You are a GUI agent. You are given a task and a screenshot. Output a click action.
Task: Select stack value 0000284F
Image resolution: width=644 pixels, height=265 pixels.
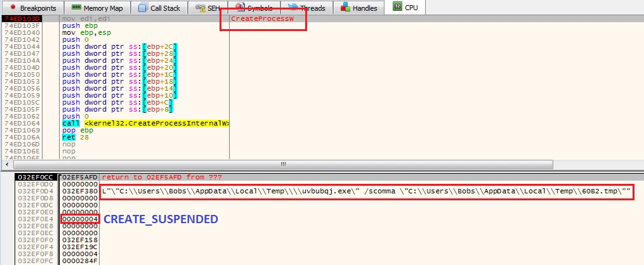coord(79,261)
